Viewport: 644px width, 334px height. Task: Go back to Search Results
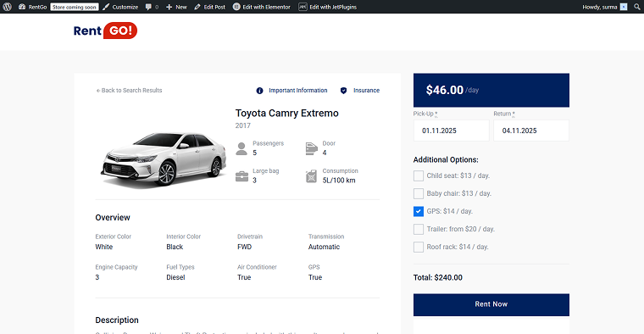pos(129,91)
